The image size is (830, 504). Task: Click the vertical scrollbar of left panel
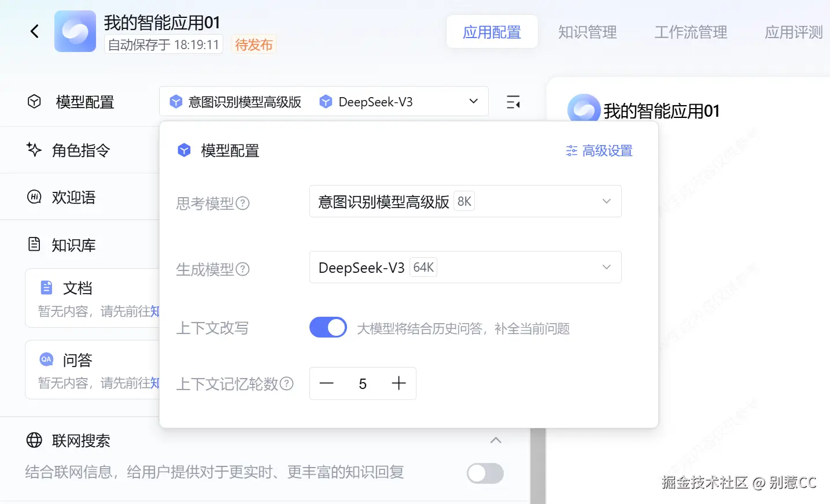(538, 466)
